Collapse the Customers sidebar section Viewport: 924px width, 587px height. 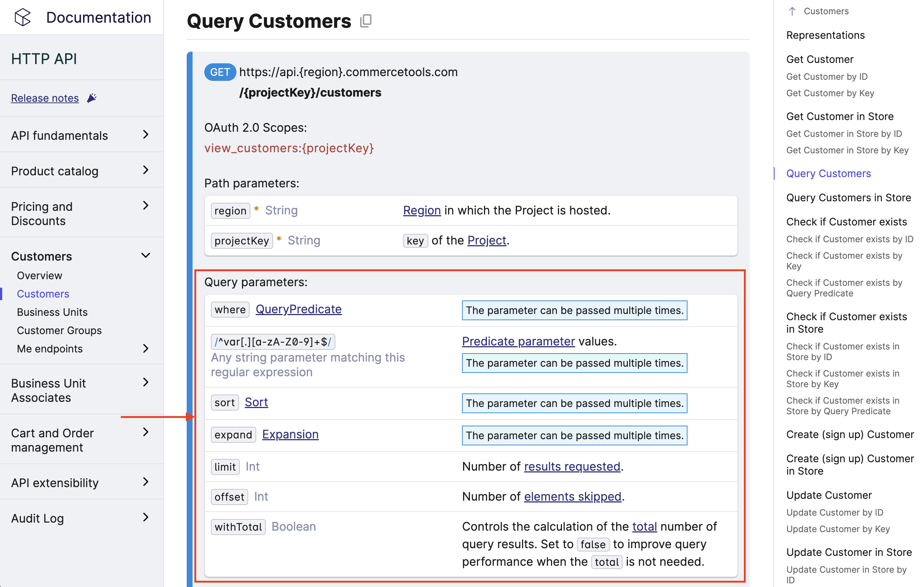[x=145, y=255]
